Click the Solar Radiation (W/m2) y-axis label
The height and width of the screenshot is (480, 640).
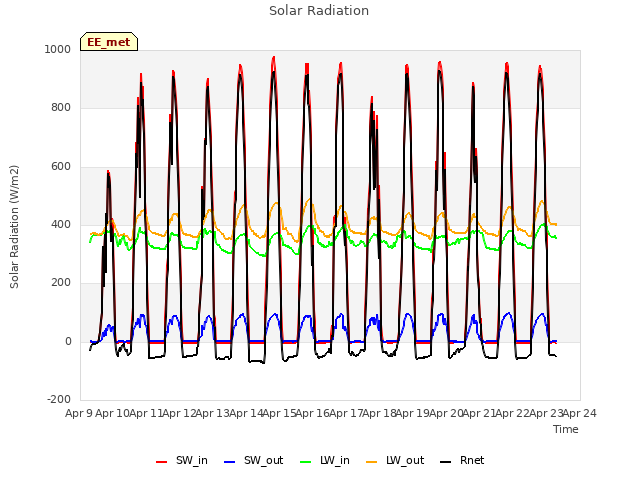tap(14, 227)
